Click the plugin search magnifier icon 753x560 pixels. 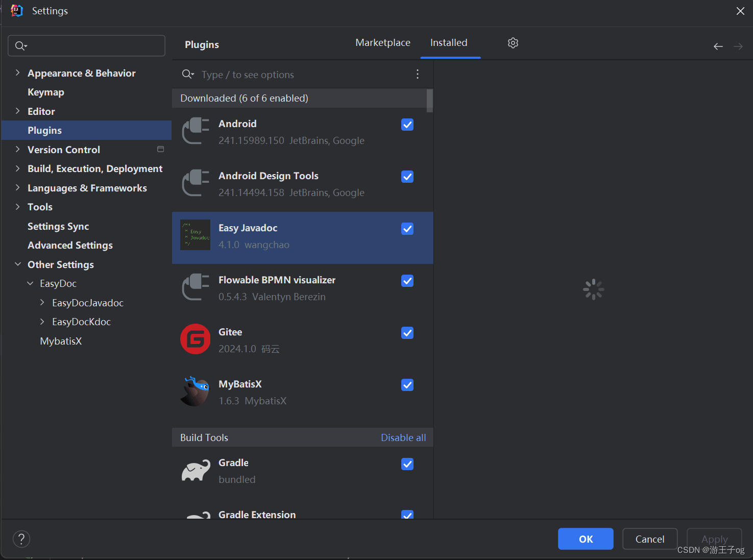tap(188, 75)
